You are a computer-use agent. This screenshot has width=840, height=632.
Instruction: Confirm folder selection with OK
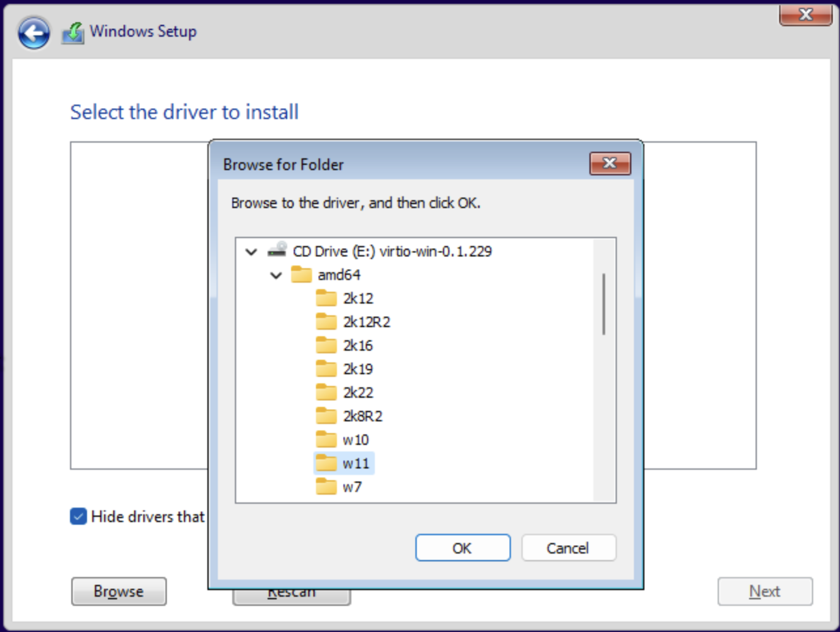tap(463, 548)
